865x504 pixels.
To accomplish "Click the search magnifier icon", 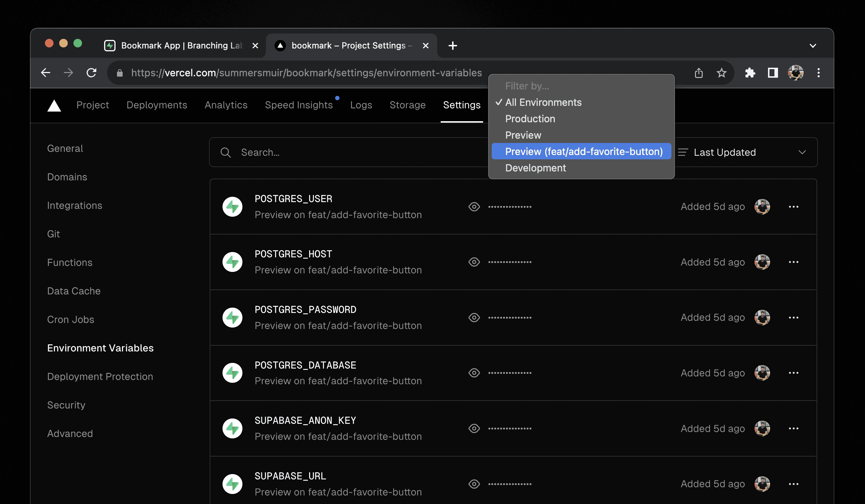I will (226, 152).
